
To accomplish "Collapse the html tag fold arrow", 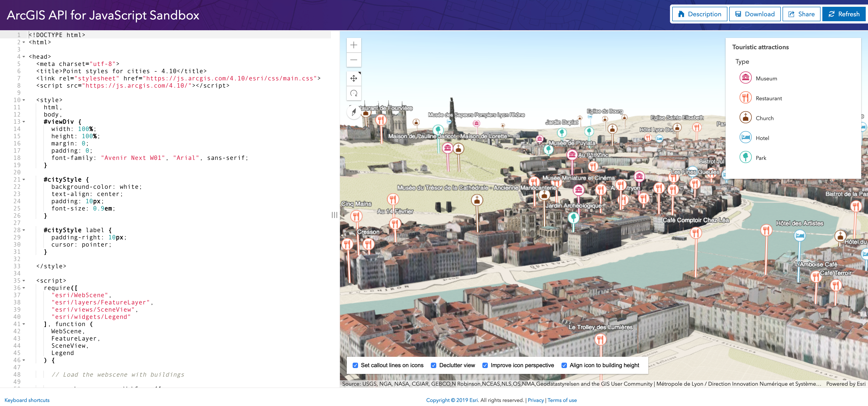I will (x=24, y=42).
